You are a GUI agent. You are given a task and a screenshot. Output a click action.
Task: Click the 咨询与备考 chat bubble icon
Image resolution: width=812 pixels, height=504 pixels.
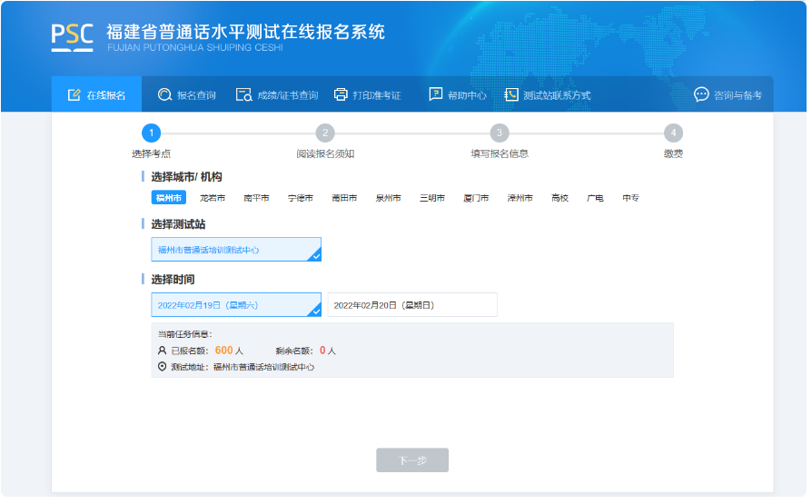701,94
